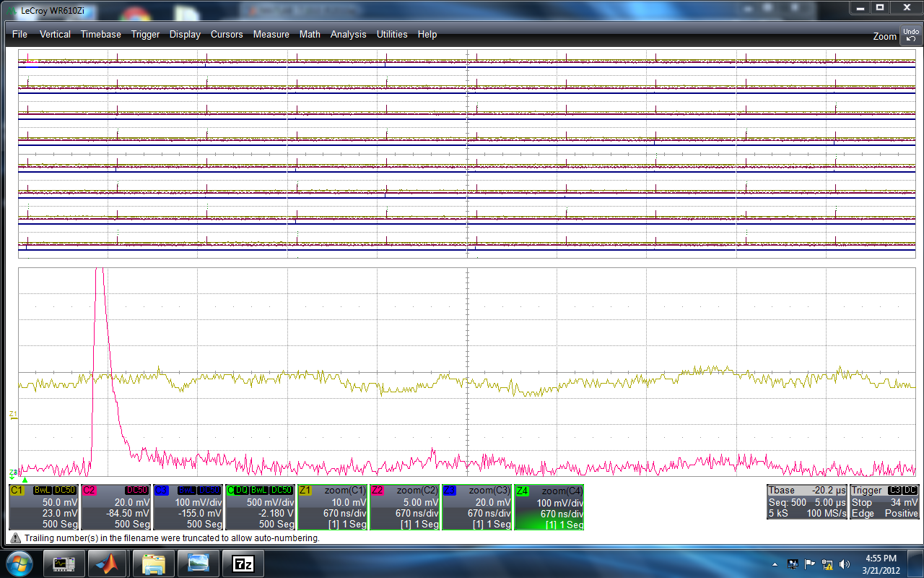Click the green trigger position arrow below grid

pyautogui.click(x=24, y=479)
